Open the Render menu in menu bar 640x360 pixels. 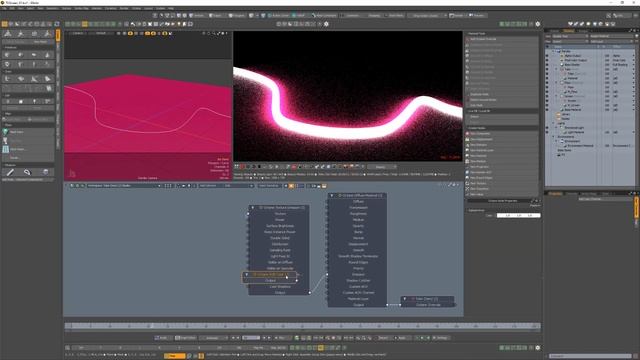(124, 8)
